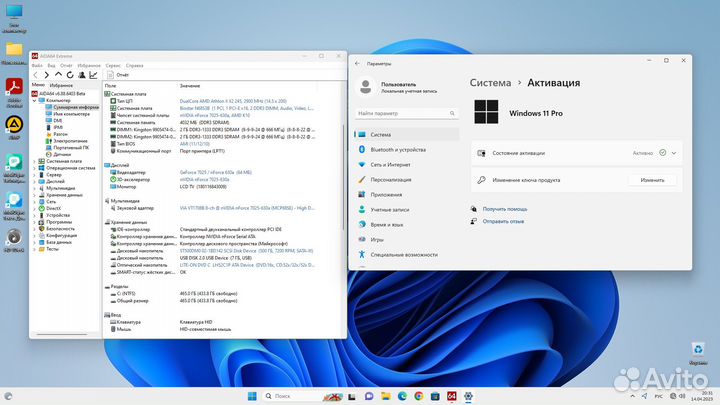Click the Система breadcrumb link
720x405 pixels.
[490, 83]
